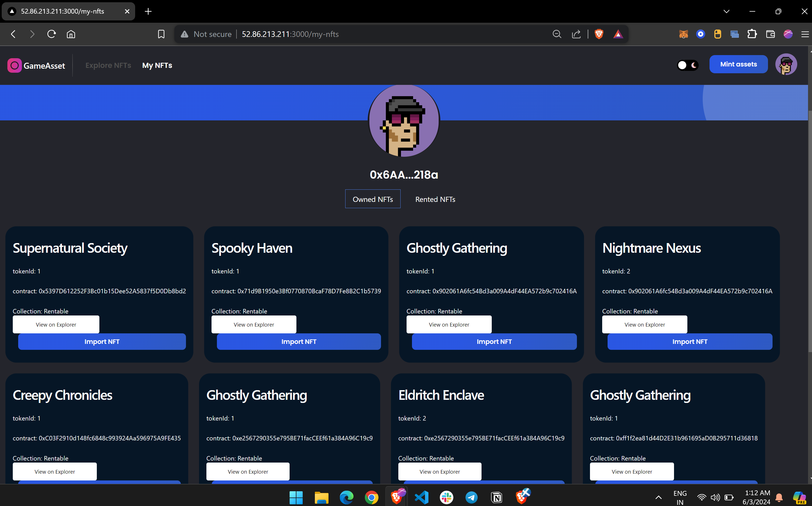Click the share page icon
812x506 pixels.
pyautogui.click(x=576, y=34)
